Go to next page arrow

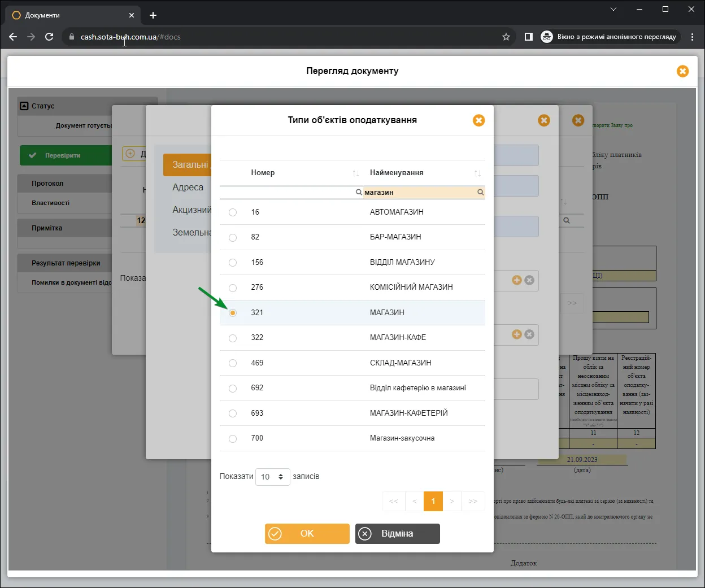click(x=451, y=501)
